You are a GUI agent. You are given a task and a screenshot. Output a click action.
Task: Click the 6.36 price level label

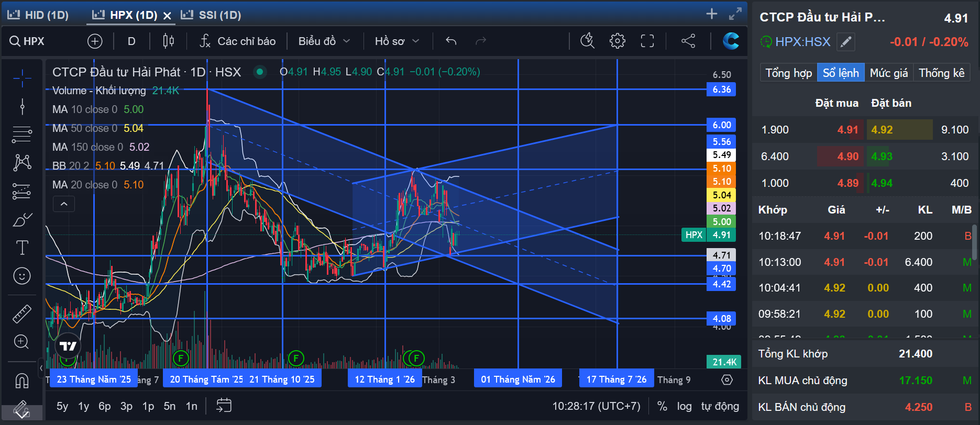click(x=722, y=90)
